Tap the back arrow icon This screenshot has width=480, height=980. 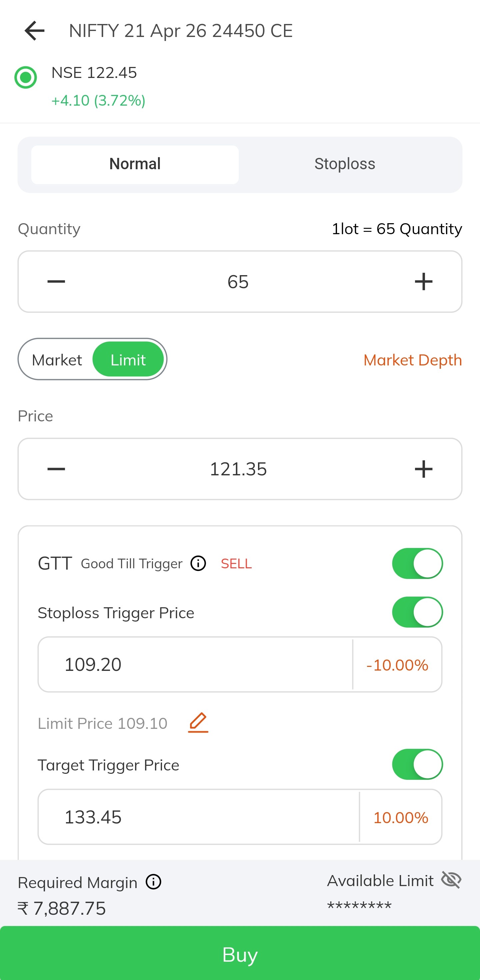coord(35,31)
